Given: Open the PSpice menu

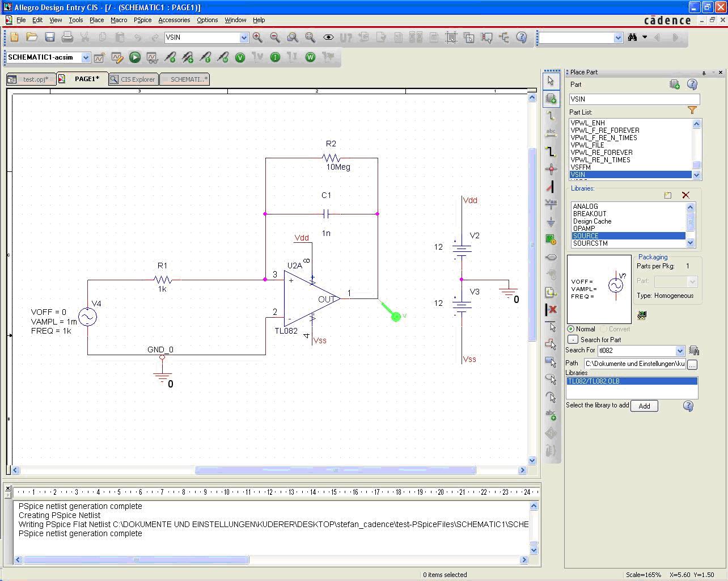Looking at the screenshot, I should tap(142, 20).
